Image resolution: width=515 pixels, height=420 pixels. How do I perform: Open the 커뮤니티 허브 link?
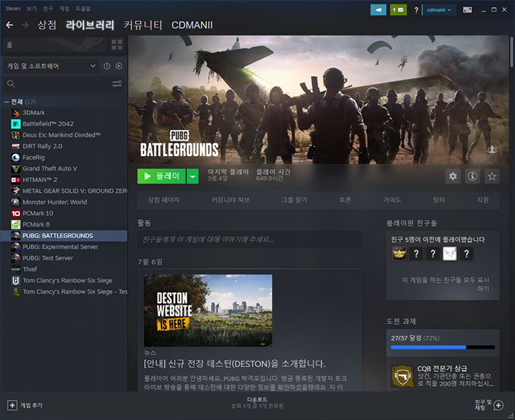tap(230, 200)
